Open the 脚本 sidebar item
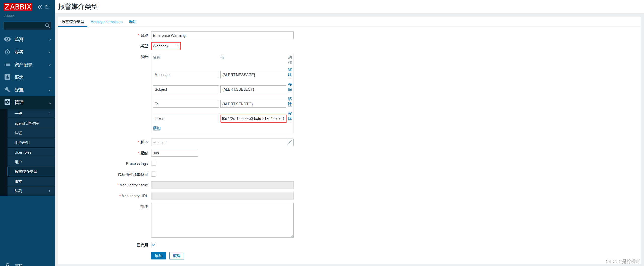Image resolution: width=644 pixels, height=266 pixels. click(x=31, y=181)
